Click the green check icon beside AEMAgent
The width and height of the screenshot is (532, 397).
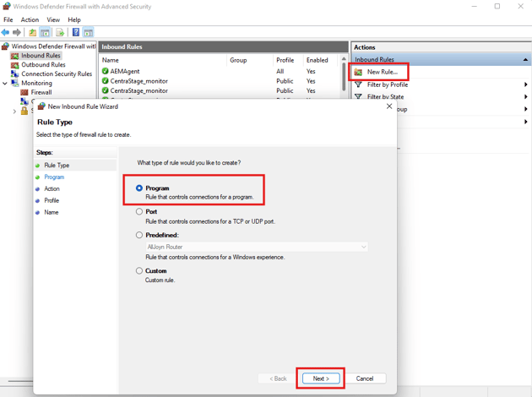click(x=106, y=72)
